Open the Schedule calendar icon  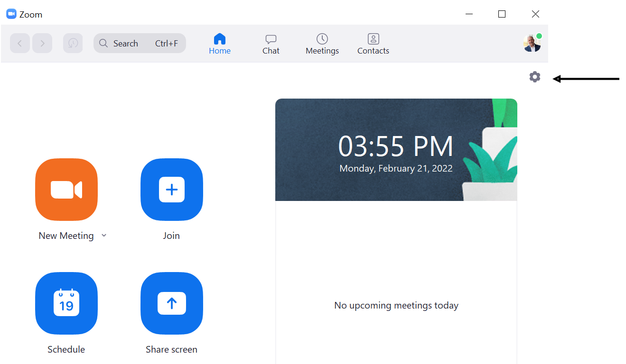[66, 303]
